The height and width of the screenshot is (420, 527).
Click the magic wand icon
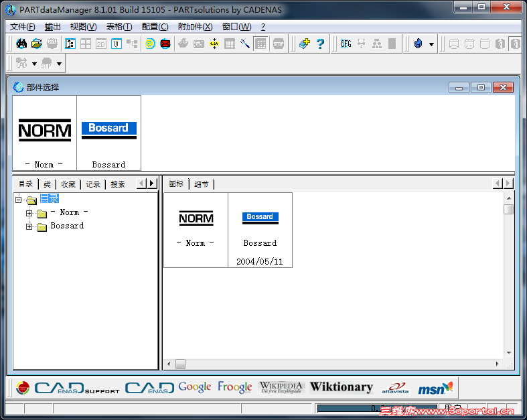(x=245, y=44)
